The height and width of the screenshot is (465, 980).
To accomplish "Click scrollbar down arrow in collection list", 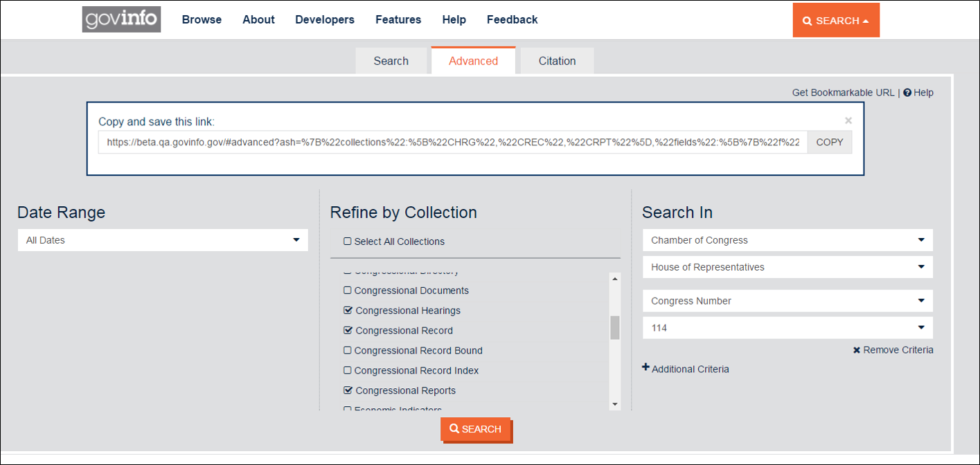I will click(x=614, y=404).
